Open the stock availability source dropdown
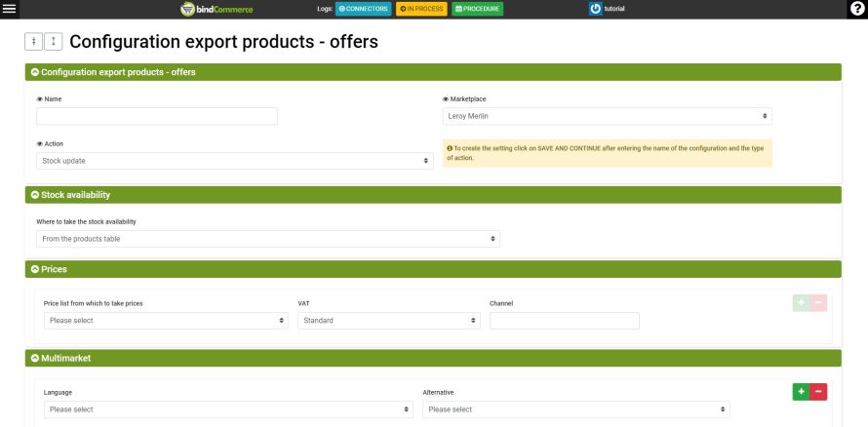 tap(268, 239)
